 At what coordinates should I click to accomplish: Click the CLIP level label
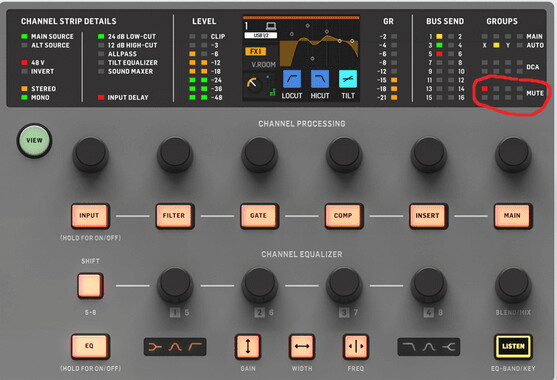point(218,36)
